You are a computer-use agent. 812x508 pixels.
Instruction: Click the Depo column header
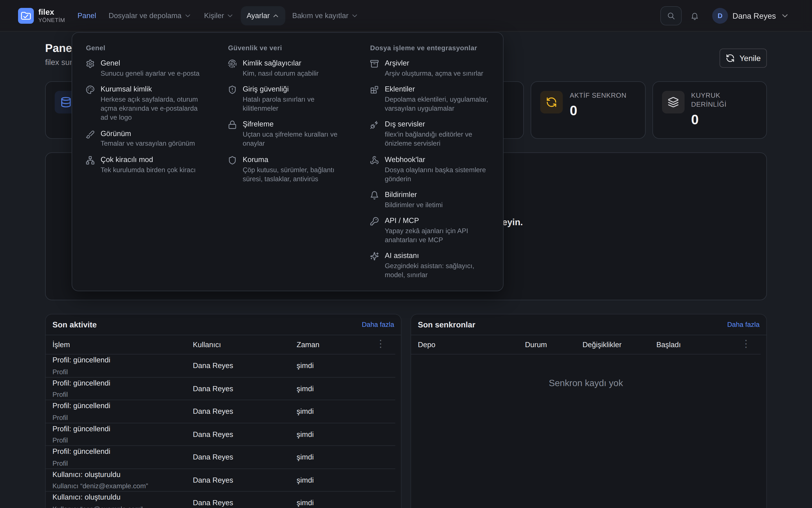pos(427,345)
